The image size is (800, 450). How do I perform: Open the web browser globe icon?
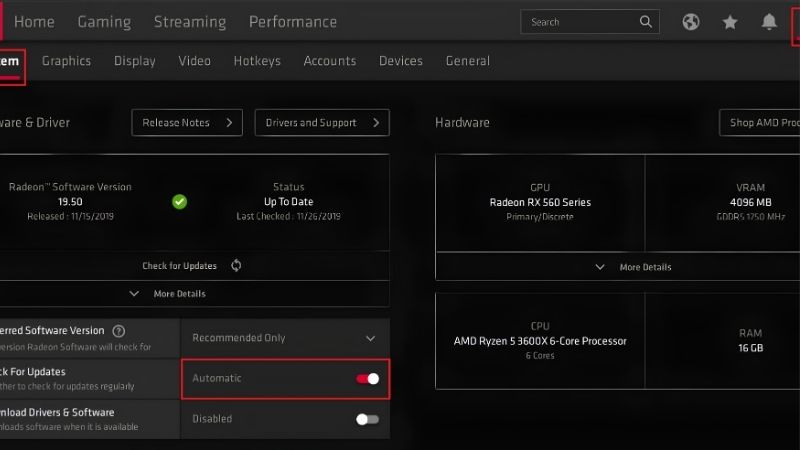click(691, 22)
